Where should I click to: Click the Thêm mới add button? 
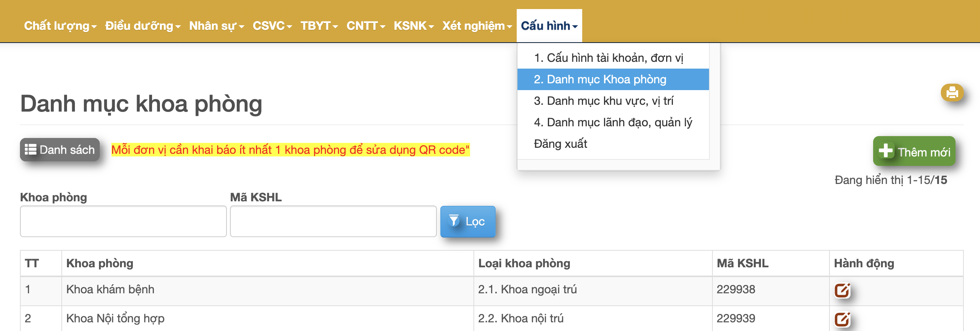pos(914,151)
